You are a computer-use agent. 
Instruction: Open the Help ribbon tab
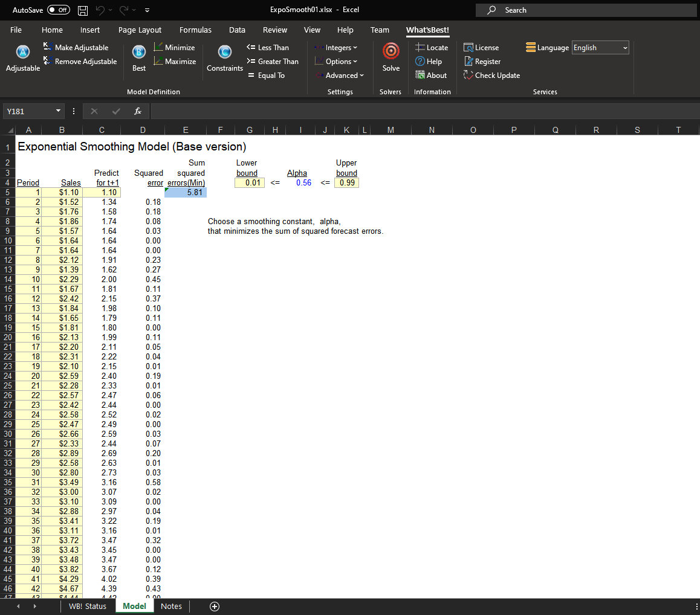(345, 30)
